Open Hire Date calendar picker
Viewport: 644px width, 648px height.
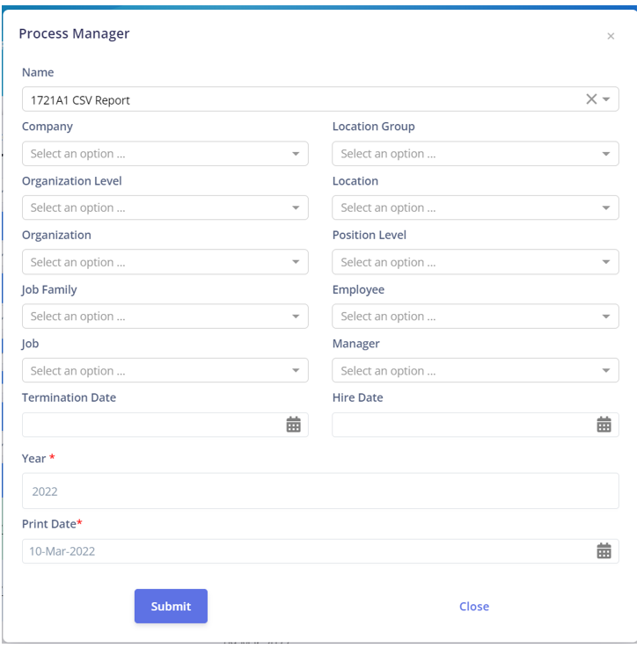point(604,425)
